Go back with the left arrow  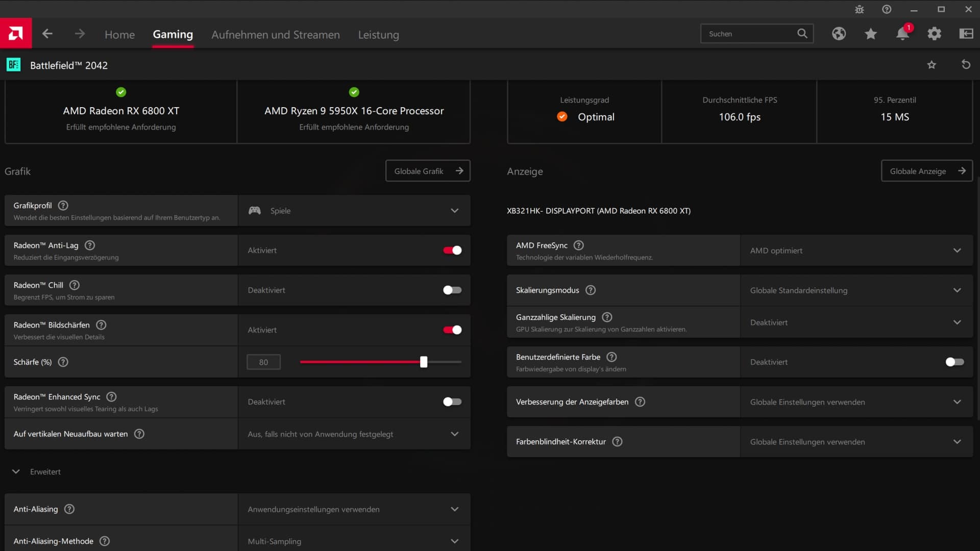pos(47,34)
